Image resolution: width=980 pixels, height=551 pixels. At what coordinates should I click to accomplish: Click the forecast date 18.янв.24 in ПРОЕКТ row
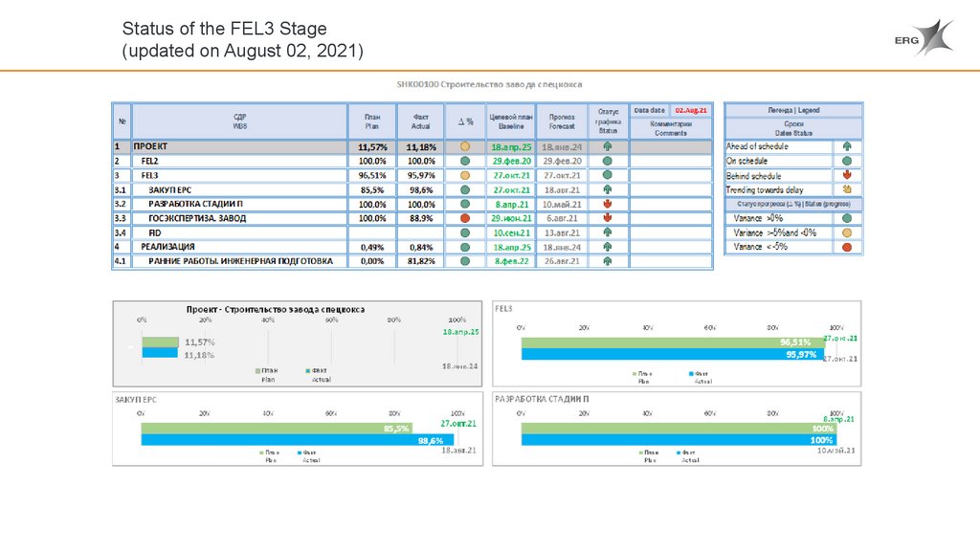(x=561, y=147)
